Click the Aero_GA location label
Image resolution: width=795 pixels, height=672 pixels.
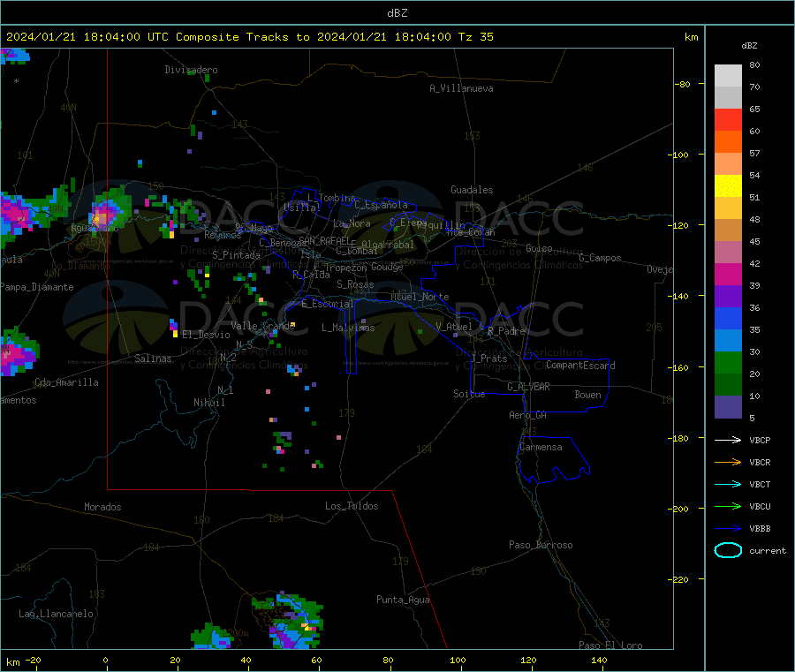[527, 415]
